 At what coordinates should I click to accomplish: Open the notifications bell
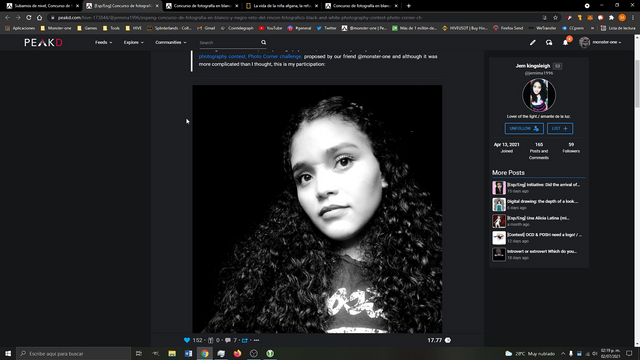pos(565,42)
